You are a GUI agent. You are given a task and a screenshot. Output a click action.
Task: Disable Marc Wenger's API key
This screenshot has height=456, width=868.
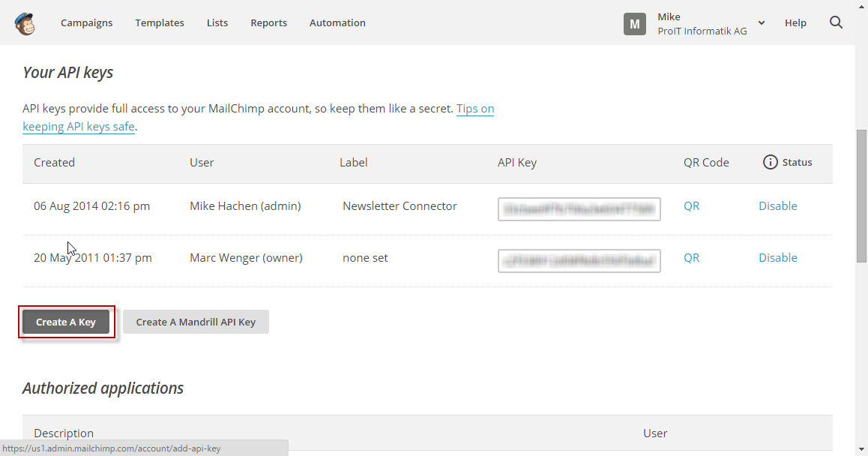tap(777, 258)
